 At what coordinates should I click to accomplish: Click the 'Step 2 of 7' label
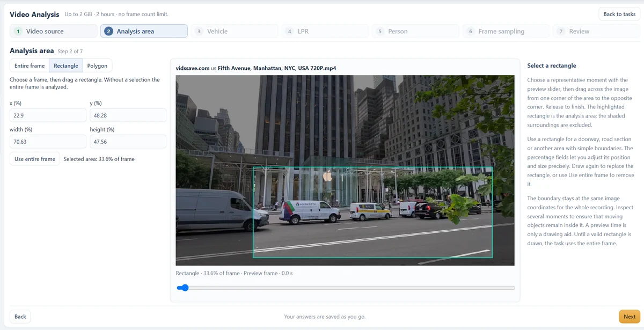click(x=70, y=52)
